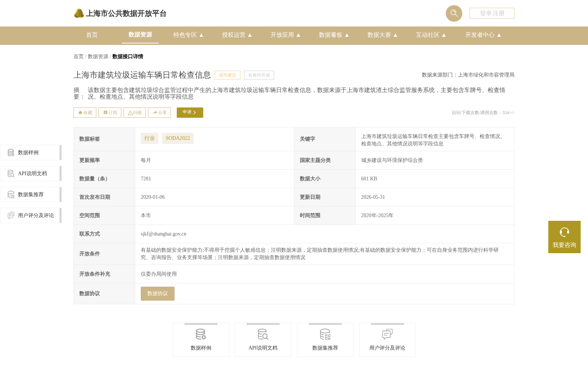Open 数据集推荐 from left sidebar
Image resolution: width=588 pixels, height=368 pixels.
[x=31, y=194]
